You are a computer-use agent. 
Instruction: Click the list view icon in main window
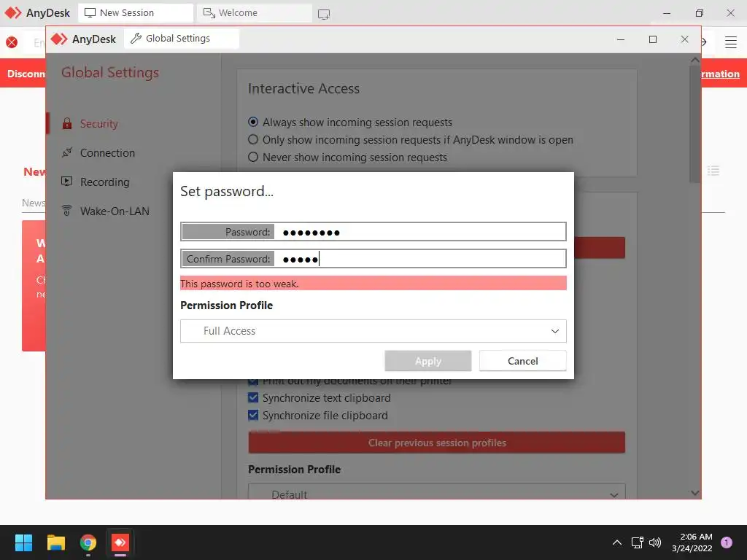click(713, 171)
